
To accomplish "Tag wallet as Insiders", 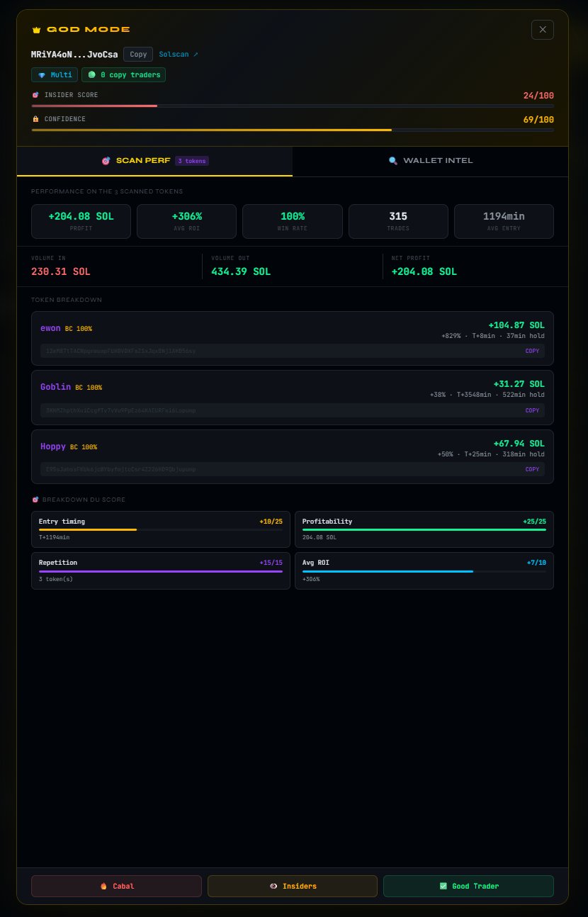I will tap(293, 886).
